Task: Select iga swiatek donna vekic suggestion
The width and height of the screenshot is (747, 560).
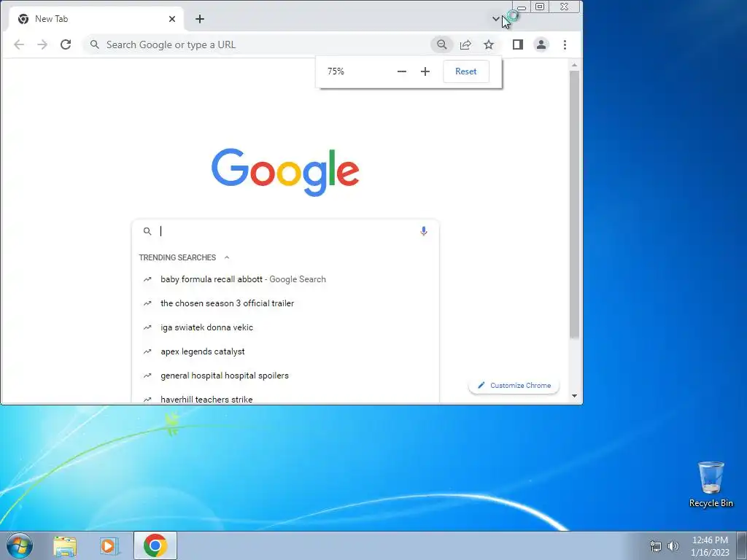Action: 285,327
